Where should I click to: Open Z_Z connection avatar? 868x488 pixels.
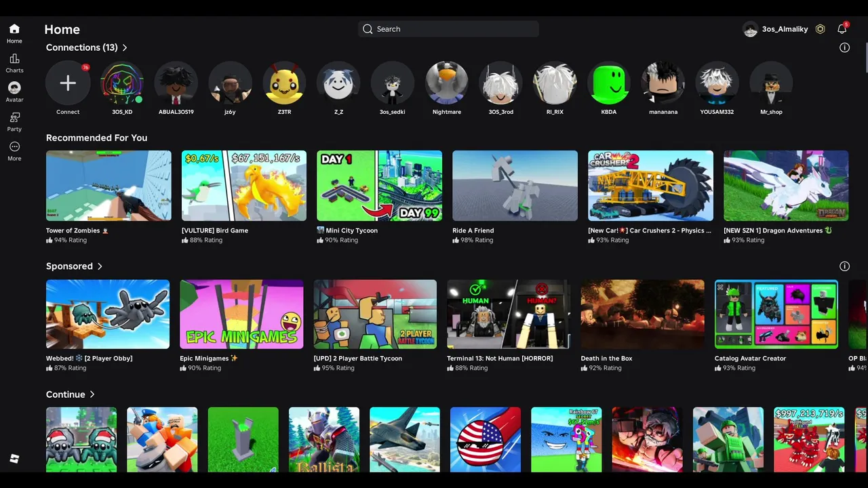click(338, 83)
